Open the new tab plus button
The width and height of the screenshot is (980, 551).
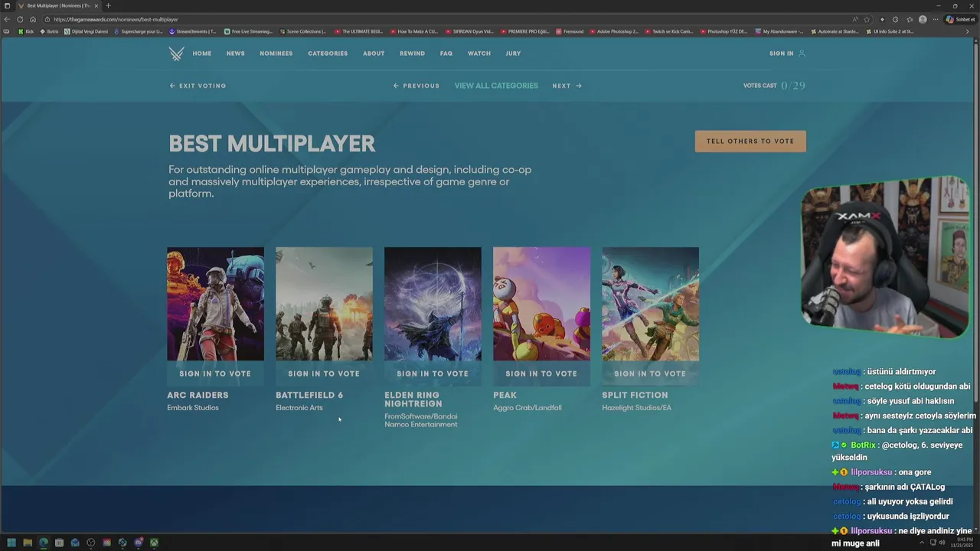pos(108,5)
